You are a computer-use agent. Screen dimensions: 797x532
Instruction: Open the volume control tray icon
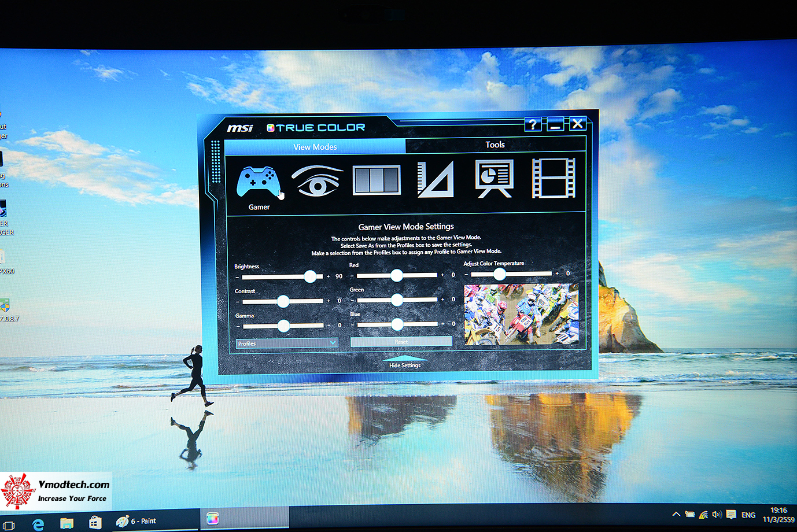pyautogui.click(x=717, y=515)
